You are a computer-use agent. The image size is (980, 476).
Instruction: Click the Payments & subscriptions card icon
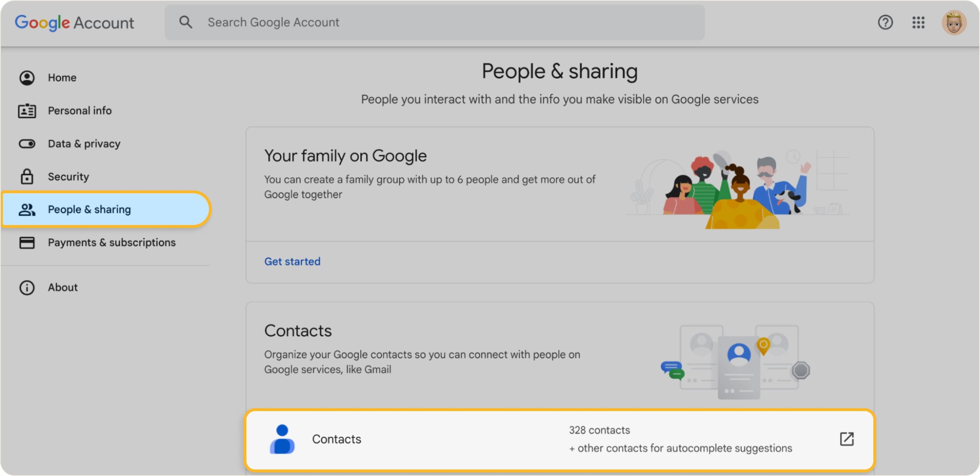(27, 242)
